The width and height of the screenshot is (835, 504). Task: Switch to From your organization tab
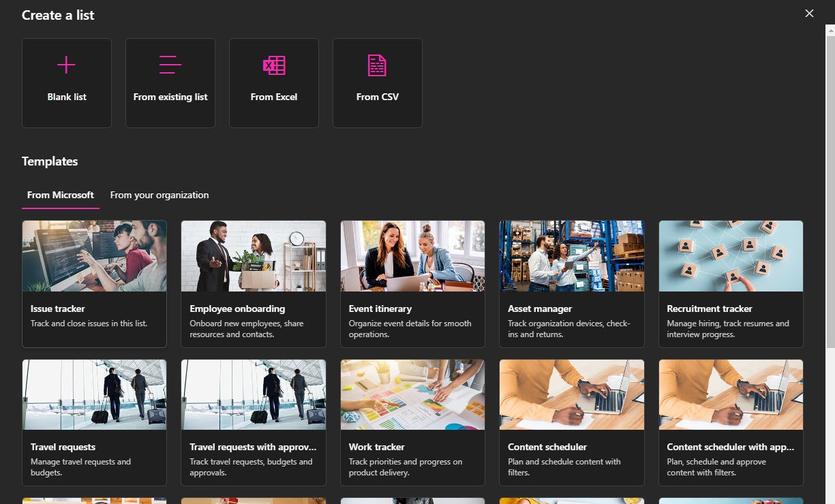(x=160, y=195)
